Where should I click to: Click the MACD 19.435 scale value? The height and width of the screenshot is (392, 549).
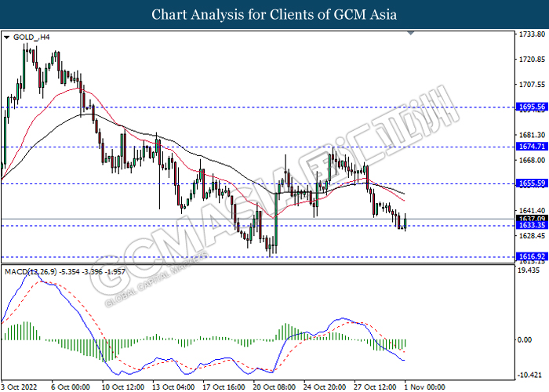coord(529,270)
